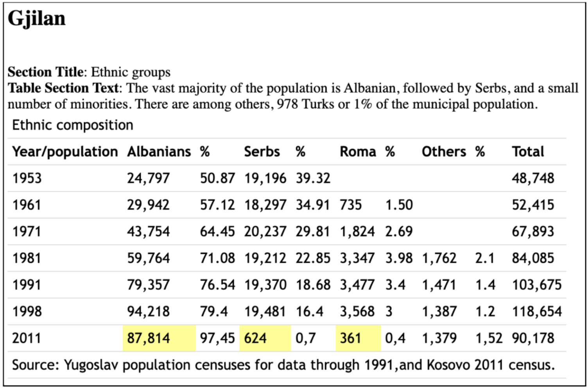Click the 97,45 percentage cell
This screenshot has height=389, width=588.
coord(217,338)
